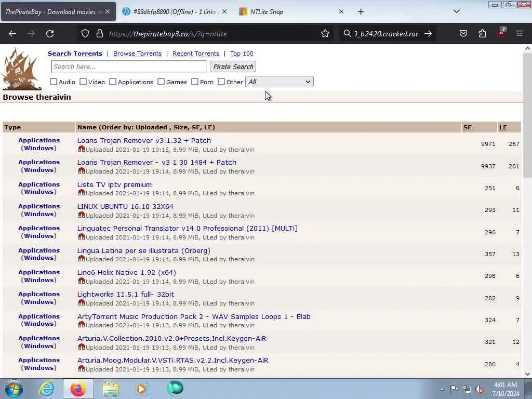
Task: Open the uBlock extension icon with badge
Action: pos(501,33)
